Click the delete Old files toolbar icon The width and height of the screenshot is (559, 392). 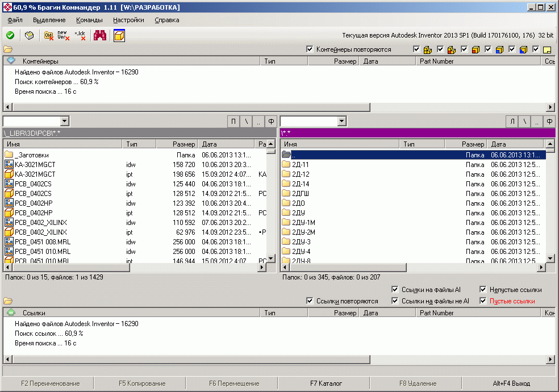pyautogui.click(x=48, y=35)
